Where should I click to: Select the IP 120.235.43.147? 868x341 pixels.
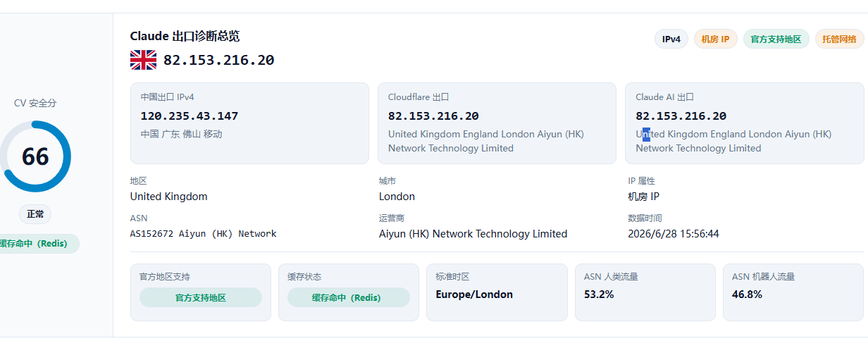(190, 116)
